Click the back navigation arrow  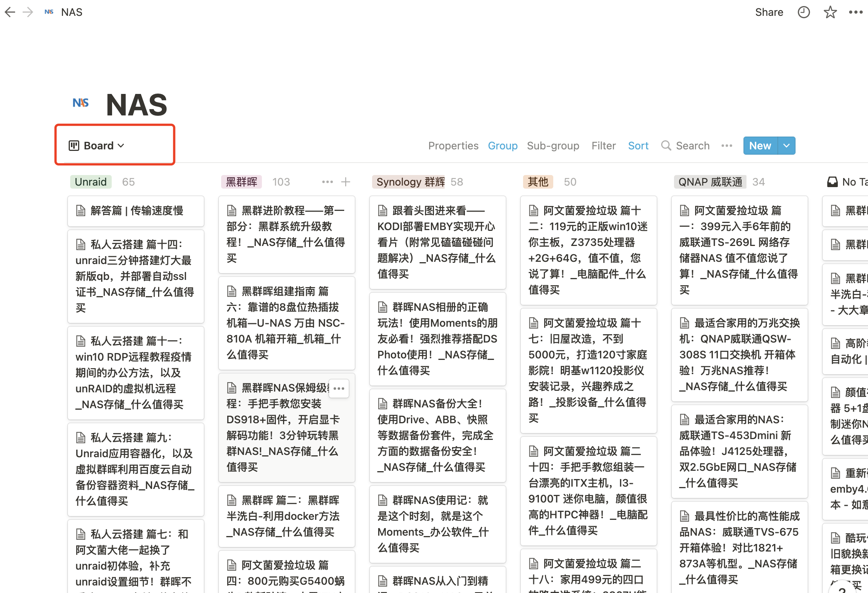point(10,12)
